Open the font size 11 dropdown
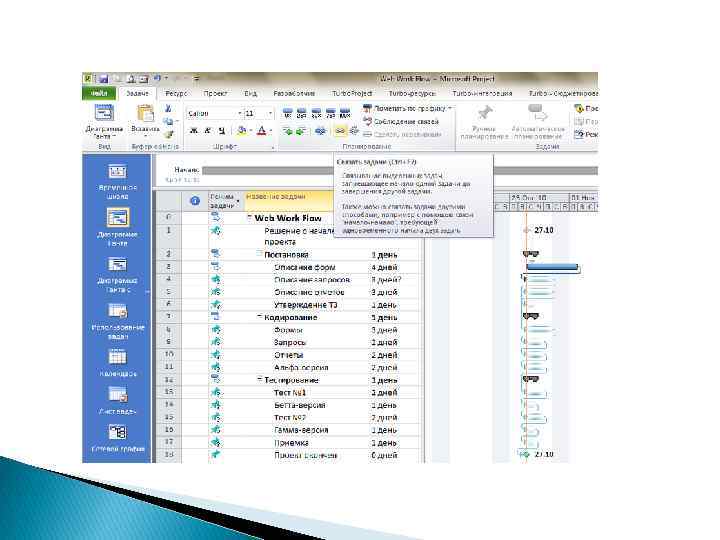Viewport: 720px width, 540px height. 270,113
